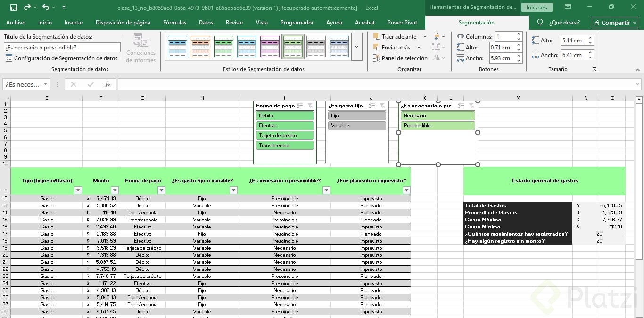Screen dimensions: 644x318
Task: Open Tipo (Ingreso/Gasto) column filter dropdown
Action: point(78,190)
